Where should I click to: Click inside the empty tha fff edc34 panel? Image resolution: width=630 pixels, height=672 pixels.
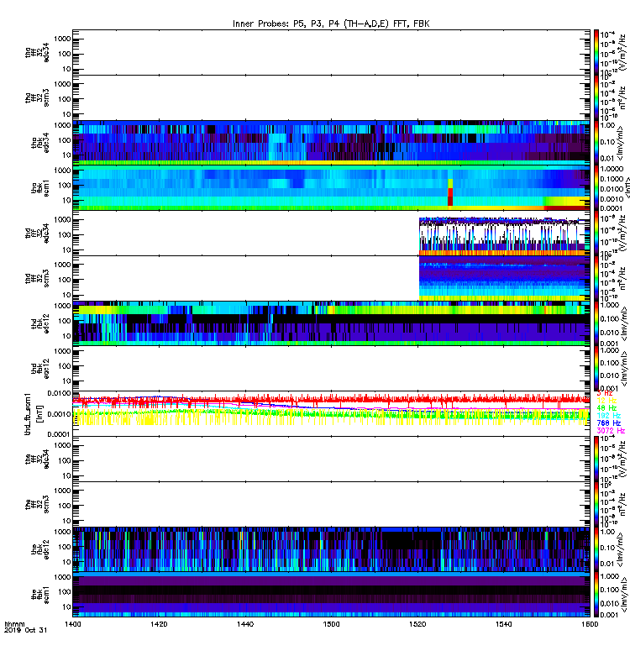point(331,52)
